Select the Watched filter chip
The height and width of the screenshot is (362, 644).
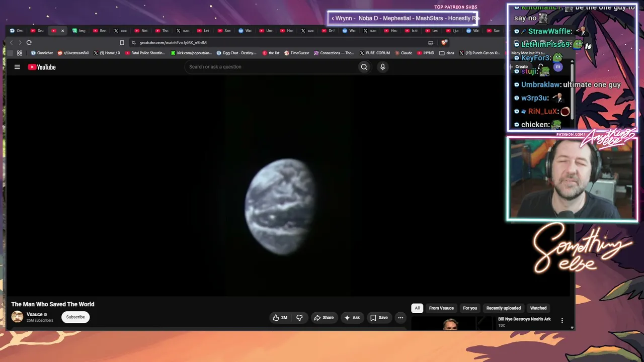(538, 308)
